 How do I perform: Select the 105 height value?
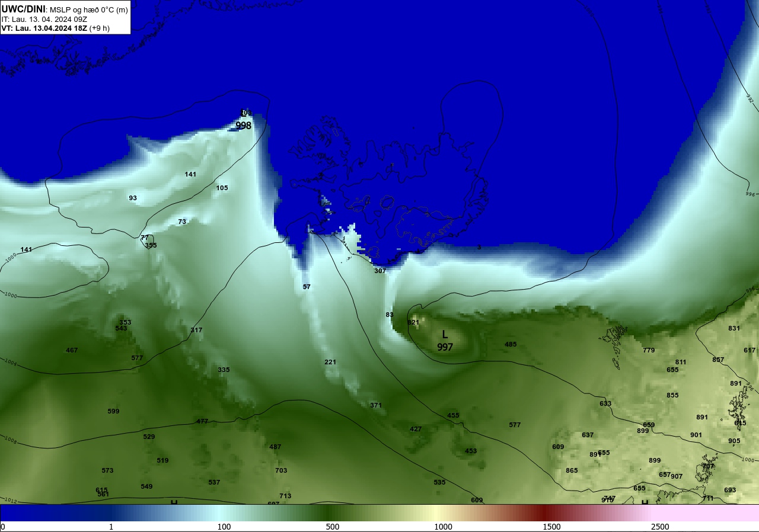pyautogui.click(x=222, y=188)
